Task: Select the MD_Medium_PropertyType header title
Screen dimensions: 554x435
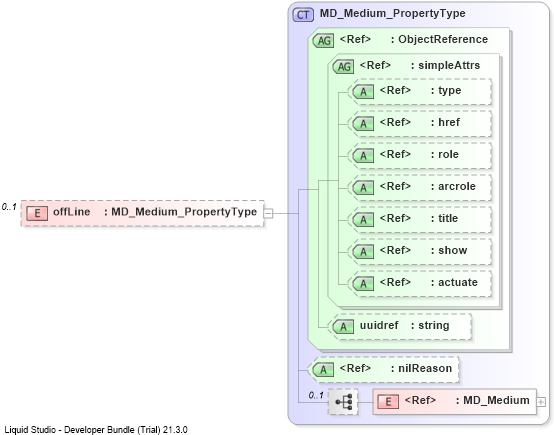Action: (x=393, y=13)
